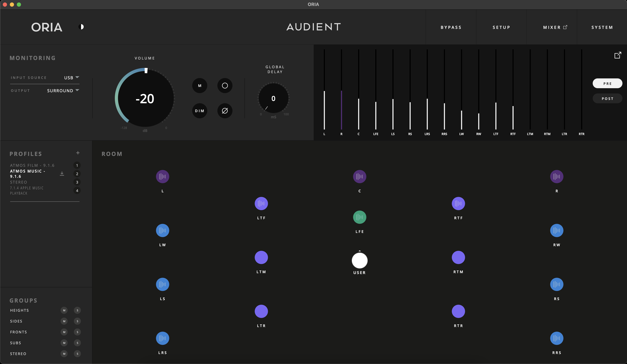The width and height of the screenshot is (627, 364).
Task: Click the LFE channel level meter
Action: [x=376, y=89]
